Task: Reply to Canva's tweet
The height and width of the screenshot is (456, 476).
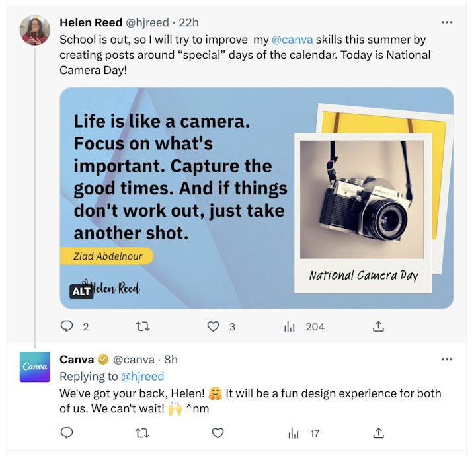Action: (67, 434)
